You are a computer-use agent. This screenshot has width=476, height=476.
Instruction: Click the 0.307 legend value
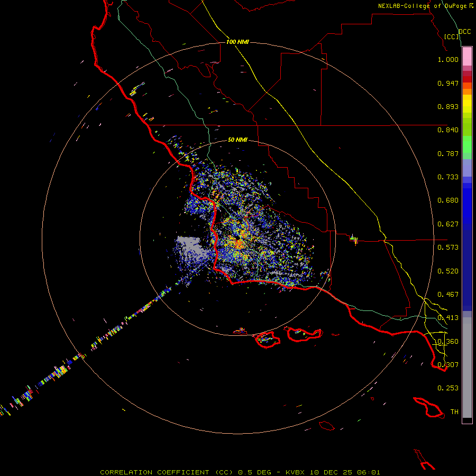pyautogui.click(x=448, y=365)
